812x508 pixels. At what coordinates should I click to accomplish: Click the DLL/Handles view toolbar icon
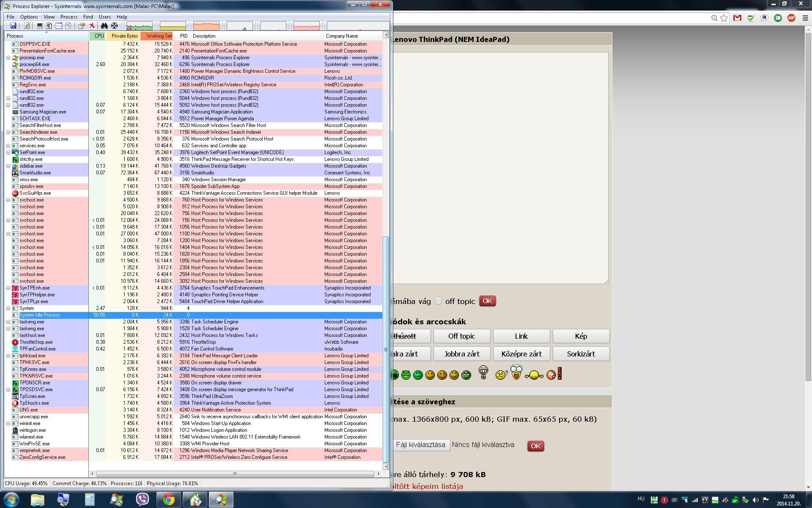coord(68,26)
